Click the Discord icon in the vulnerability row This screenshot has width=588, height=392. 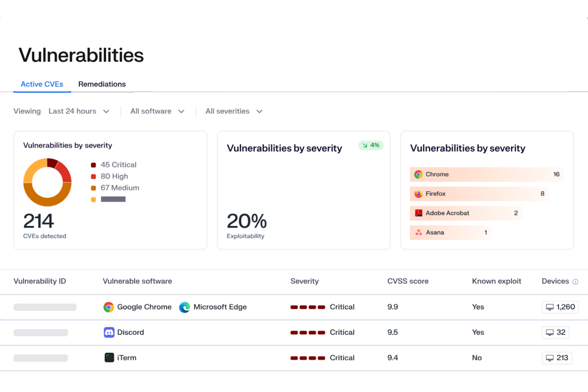(x=109, y=332)
